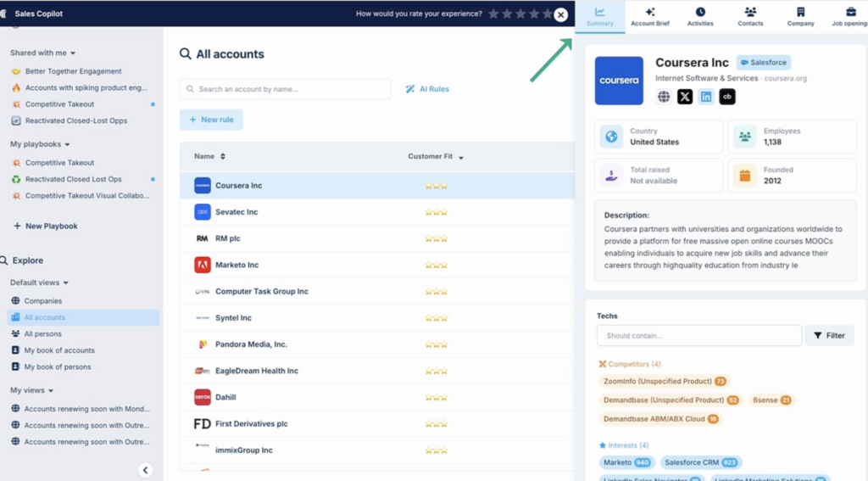Select the Pandora Media, Inc. row
Screen dimensions: 868x481
point(377,344)
